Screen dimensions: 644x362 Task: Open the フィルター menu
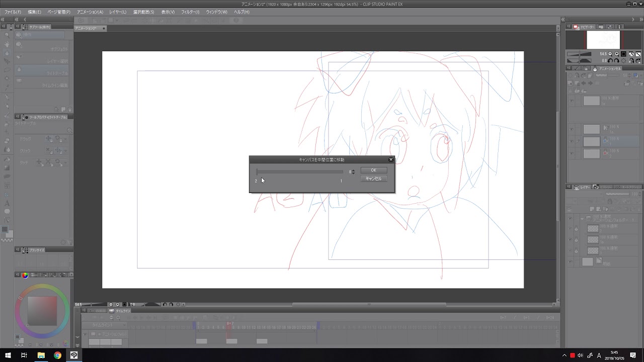pyautogui.click(x=190, y=12)
